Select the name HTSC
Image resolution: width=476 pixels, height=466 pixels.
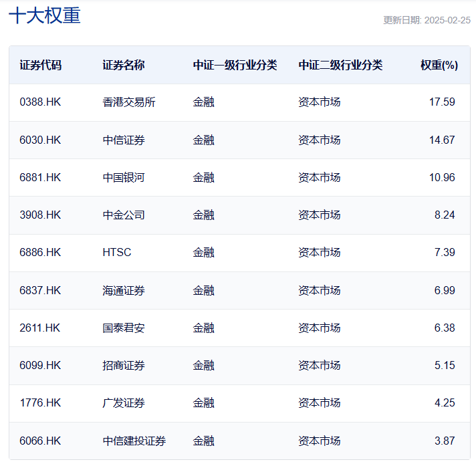click(x=117, y=253)
